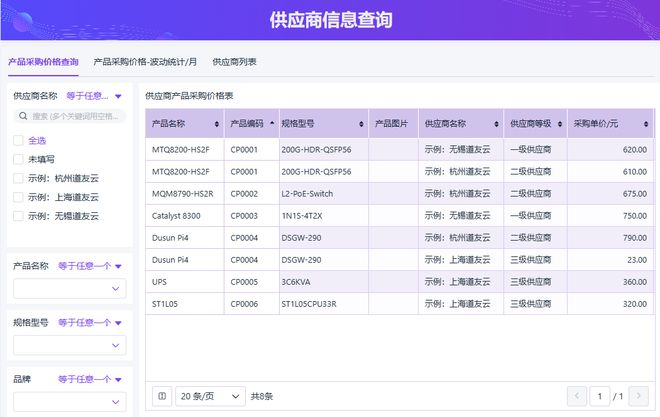Check the 示例：上海道友云 filter checkbox
The image size is (660, 417).
click(18, 197)
